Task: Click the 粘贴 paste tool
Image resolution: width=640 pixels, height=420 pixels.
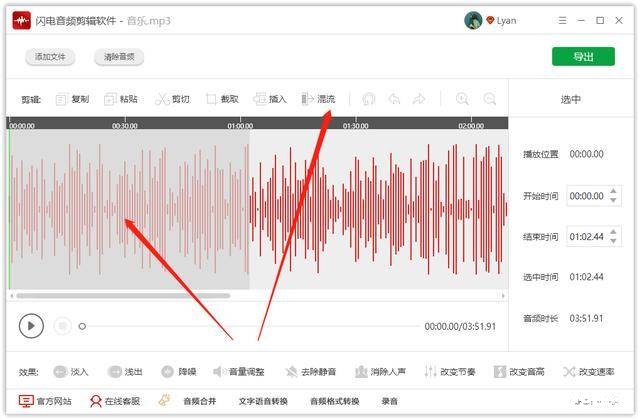Action: click(x=121, y=99)
